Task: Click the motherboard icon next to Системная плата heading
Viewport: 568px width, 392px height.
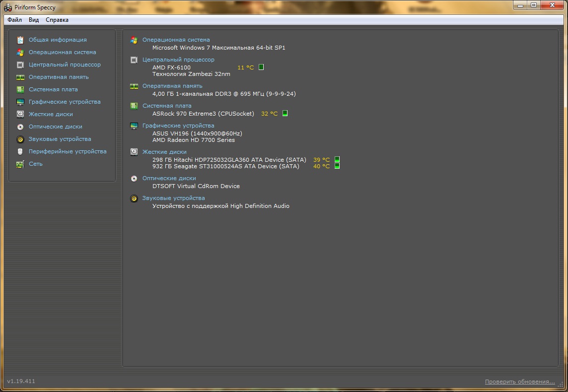Action: point(134,106)
